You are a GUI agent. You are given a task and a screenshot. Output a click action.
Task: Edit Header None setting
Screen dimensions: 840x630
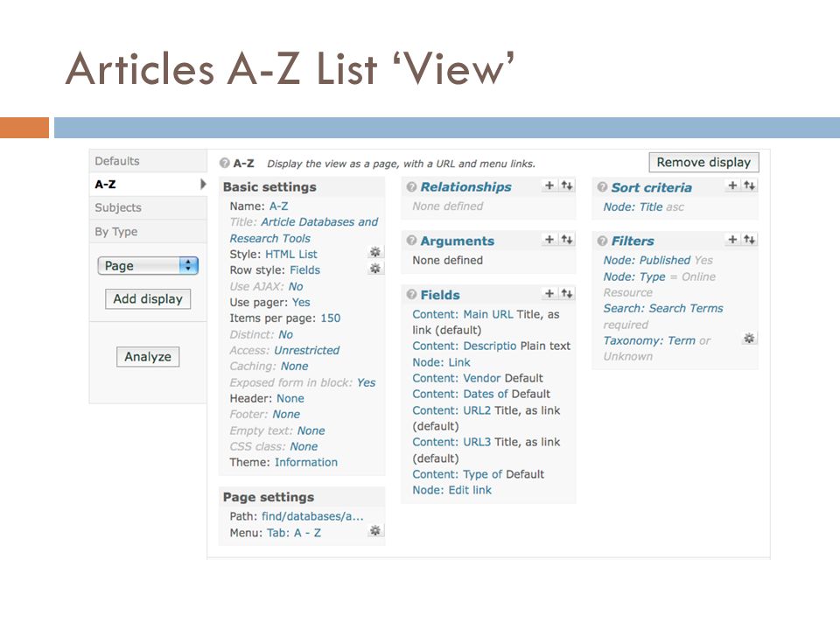coord(290,399)
